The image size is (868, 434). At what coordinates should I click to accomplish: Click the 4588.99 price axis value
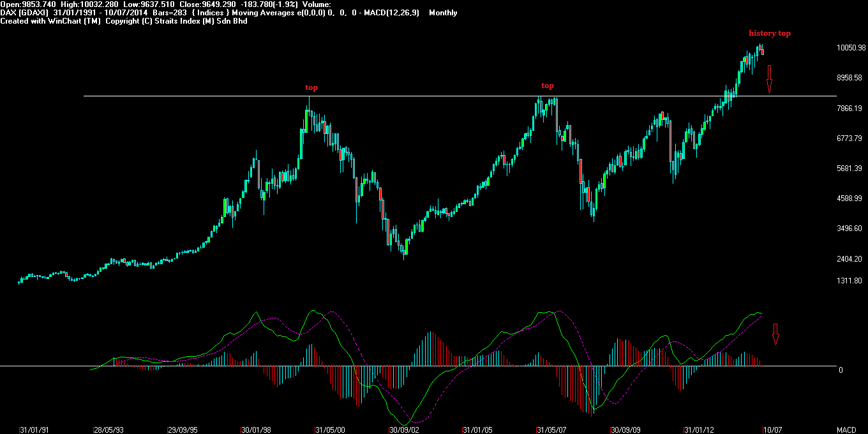[x=851, y=198]
